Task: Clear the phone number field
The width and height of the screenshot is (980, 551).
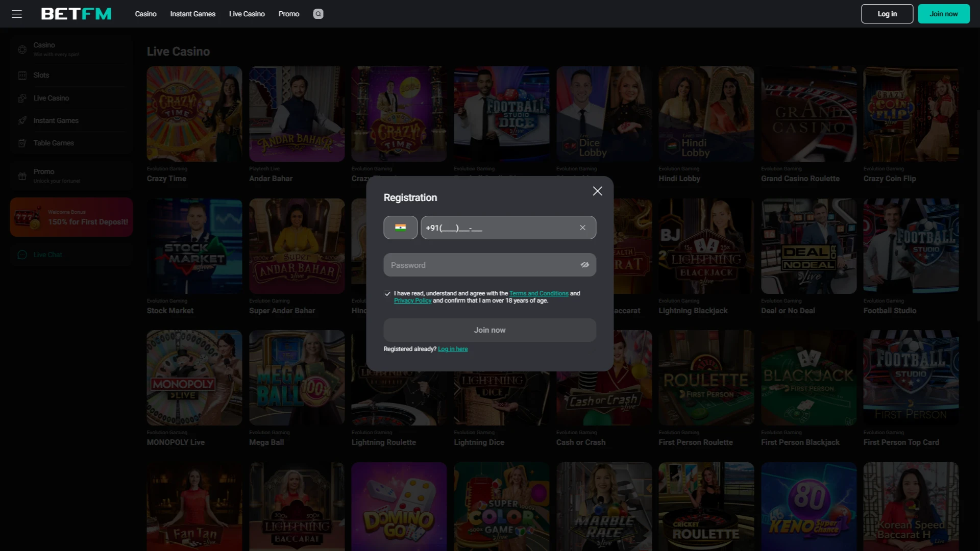Action: [x=582, y=228]
